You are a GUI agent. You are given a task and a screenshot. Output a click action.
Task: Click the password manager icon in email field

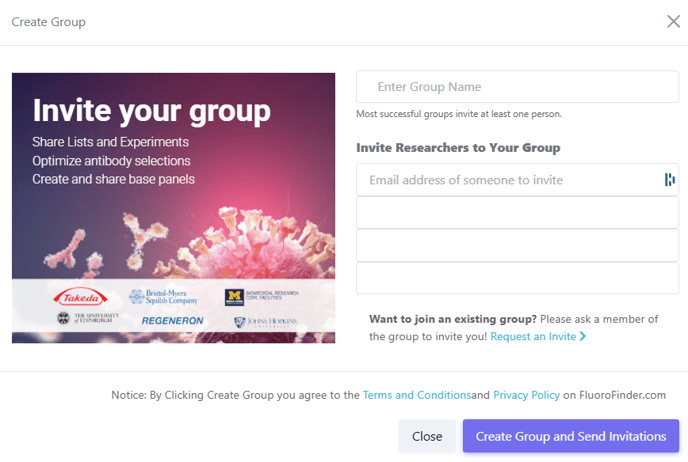669,179
